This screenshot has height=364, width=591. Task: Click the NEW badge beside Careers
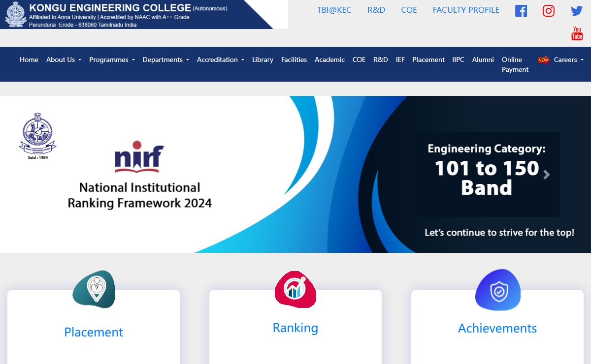tap(543, 60)
